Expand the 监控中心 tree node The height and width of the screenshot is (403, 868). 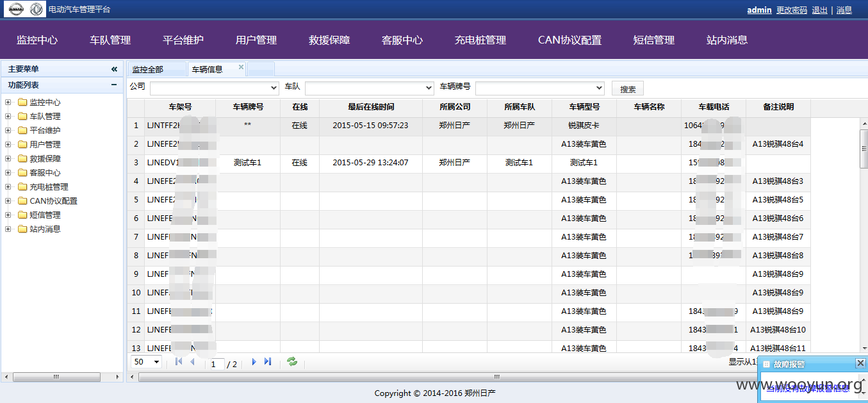coord(8,102)
